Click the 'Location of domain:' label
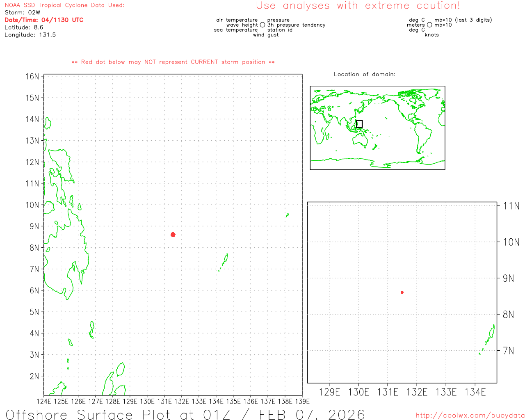 (x=365, y=74)
